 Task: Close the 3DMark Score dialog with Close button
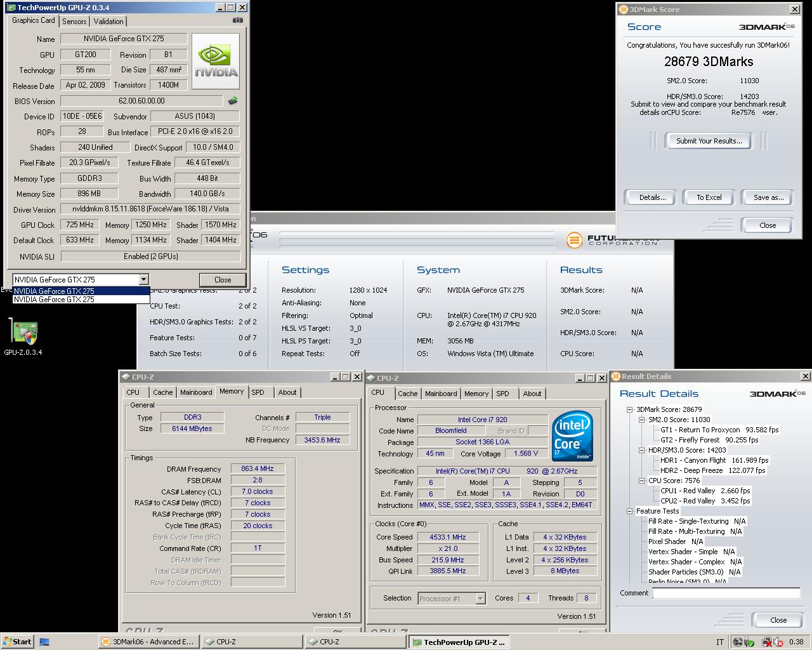768,225
